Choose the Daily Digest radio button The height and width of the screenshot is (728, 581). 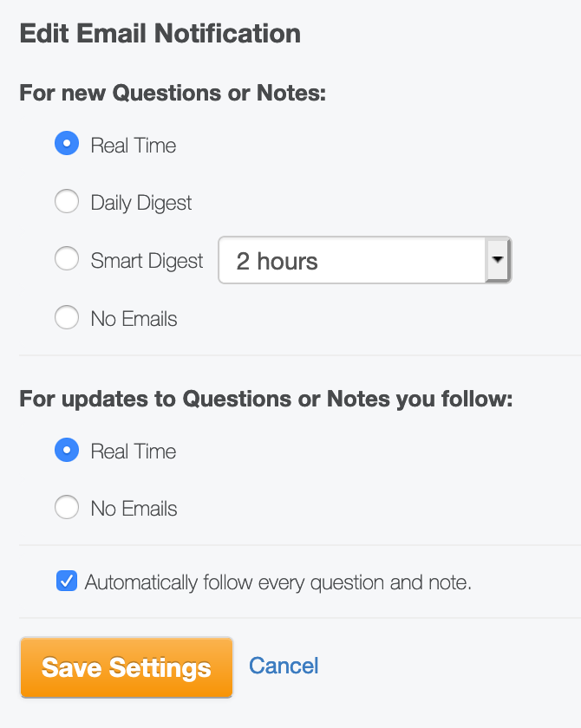coord(67,202)
